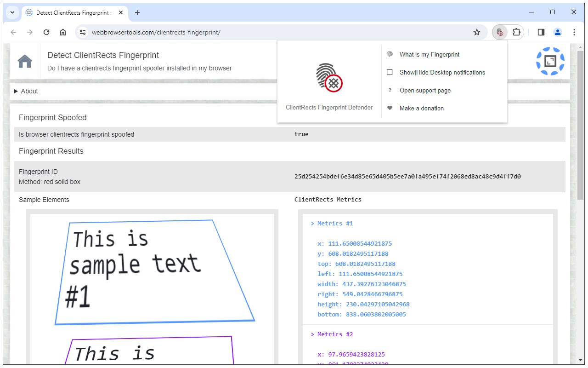Image resolution: width=588 pixels, height=368 pixels.
Task: Collapse the Metrics #1 section
Action: (332, 224)
